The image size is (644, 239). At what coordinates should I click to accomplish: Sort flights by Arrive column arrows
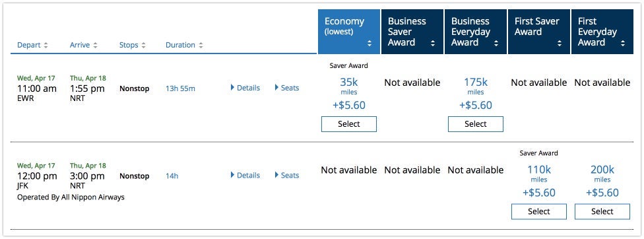tap(95, 45)
